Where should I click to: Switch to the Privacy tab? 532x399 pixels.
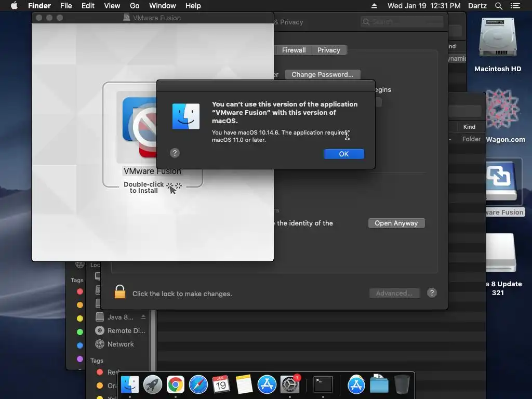pyautogui.click(x=329, y=50)
